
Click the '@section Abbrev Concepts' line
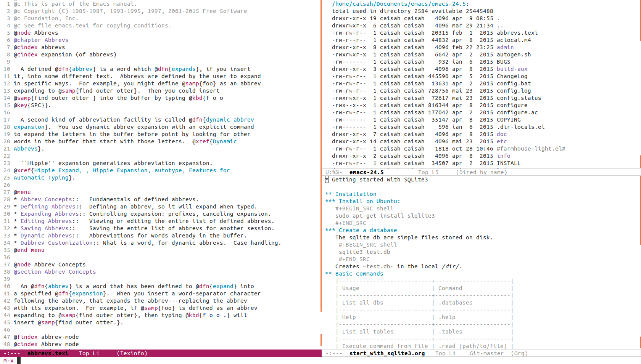click(x=55, y=272)
